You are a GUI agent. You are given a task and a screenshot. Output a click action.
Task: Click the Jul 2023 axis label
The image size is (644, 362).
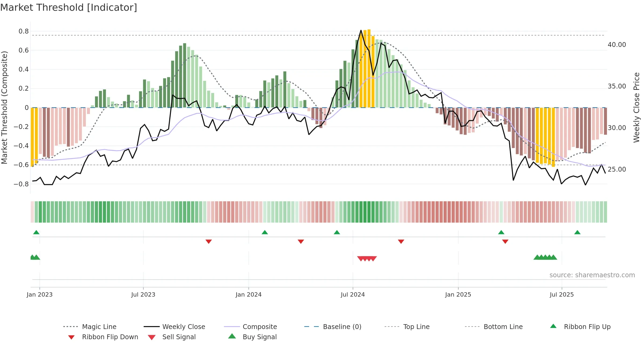143,294
